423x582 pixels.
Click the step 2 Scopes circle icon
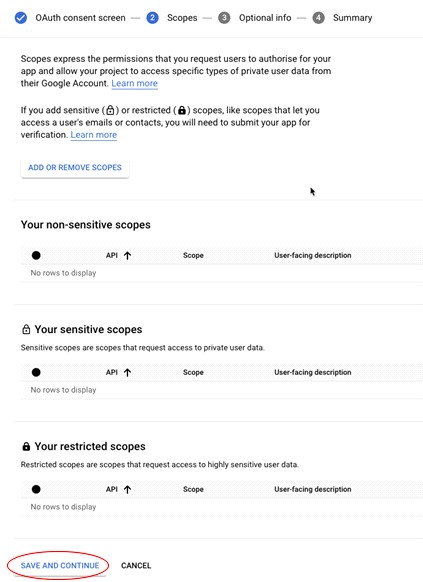tap(152, 18)
